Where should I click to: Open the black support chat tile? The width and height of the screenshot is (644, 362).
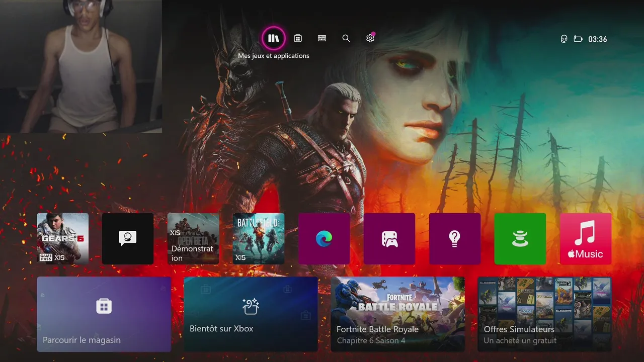[128, 238]
